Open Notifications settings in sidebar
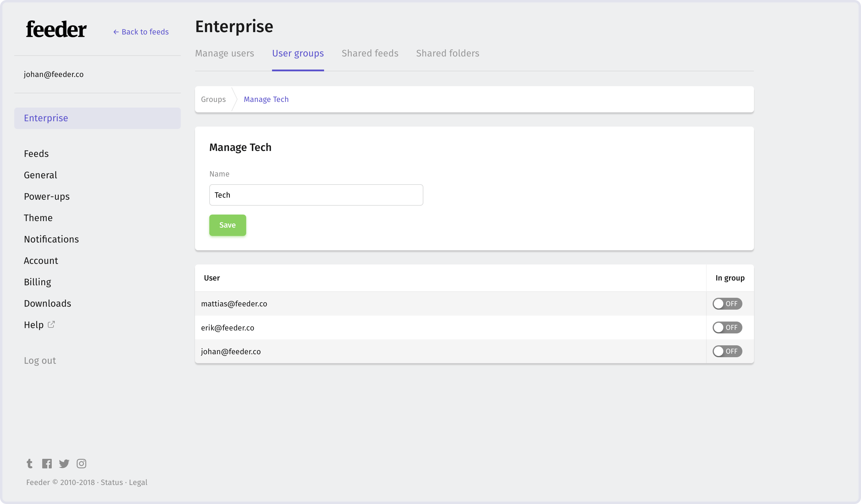This screenshot has width=861, height=504. point(51,239)
